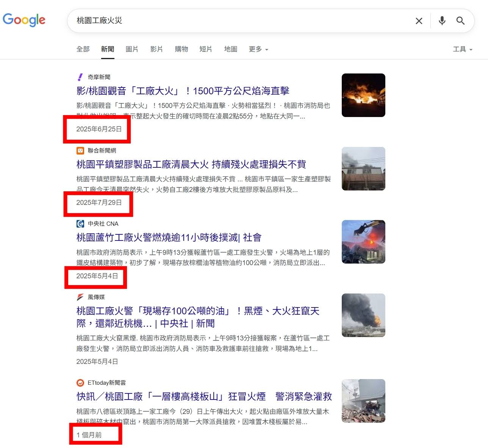Viewport: 488px width, 448px height.
Task: Select the 影片 tab
Action: point(156,49)
